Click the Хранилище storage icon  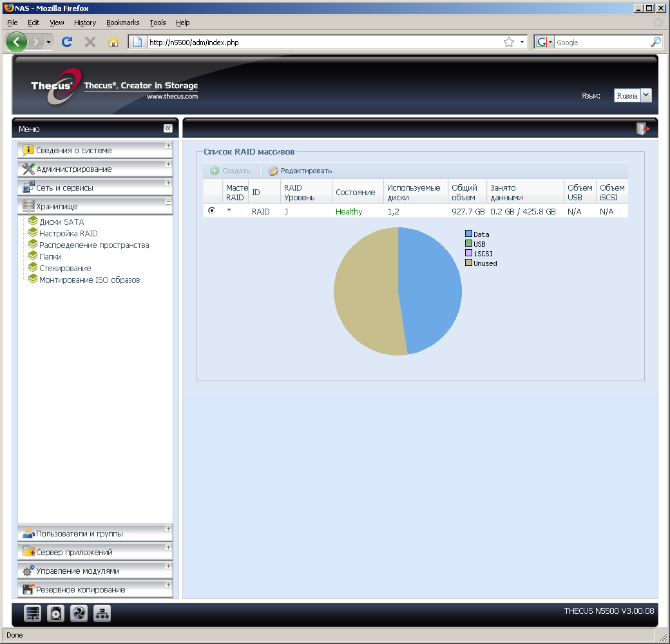click(28, 206)
